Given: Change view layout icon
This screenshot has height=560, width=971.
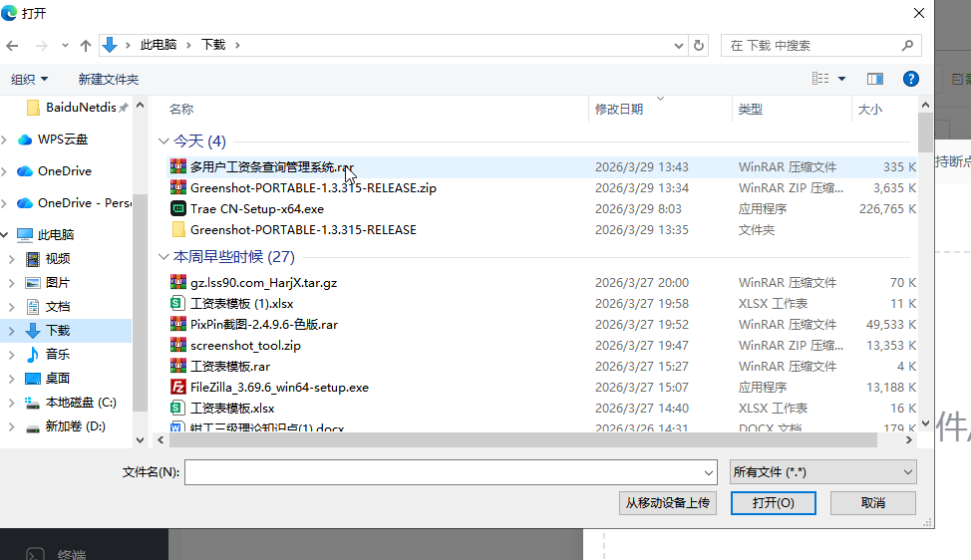Looking at the screenshot, I should 820,79.
